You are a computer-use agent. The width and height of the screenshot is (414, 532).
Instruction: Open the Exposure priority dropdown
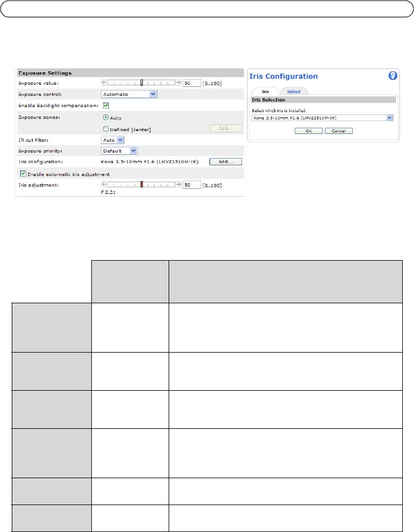[x=119, y=151]
